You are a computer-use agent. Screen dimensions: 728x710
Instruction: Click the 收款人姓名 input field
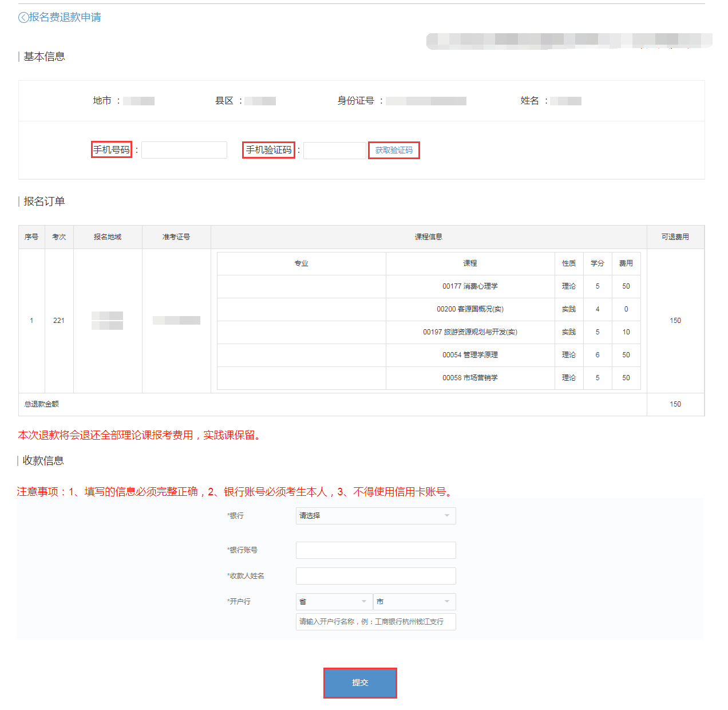375,575
